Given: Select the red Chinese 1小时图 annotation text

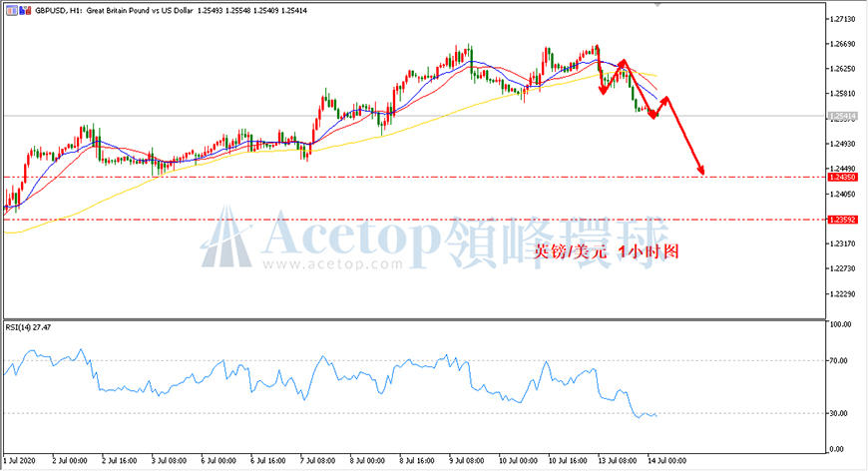Looking at the screenshot, I should point(649,251).
